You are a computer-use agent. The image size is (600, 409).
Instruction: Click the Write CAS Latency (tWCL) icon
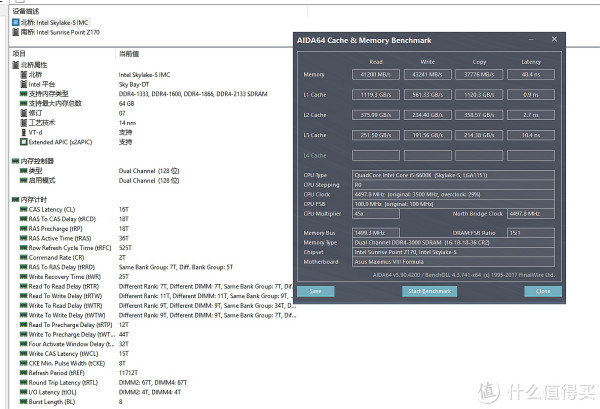[23, 354]
